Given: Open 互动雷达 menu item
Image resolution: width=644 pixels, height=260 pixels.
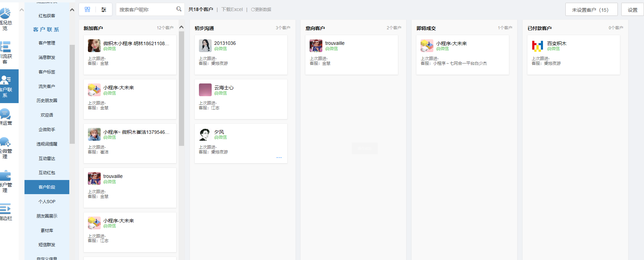Looking at the screenshot, I should pos(47,159).
